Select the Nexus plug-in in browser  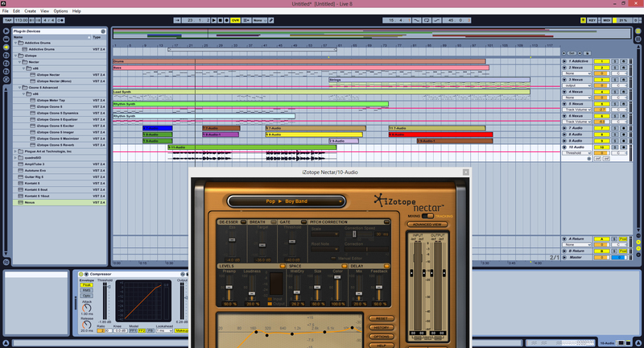(60, 202)
